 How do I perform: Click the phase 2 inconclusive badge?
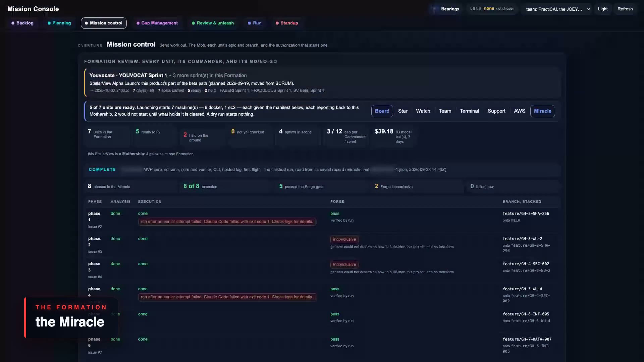[x=344, y=239]
